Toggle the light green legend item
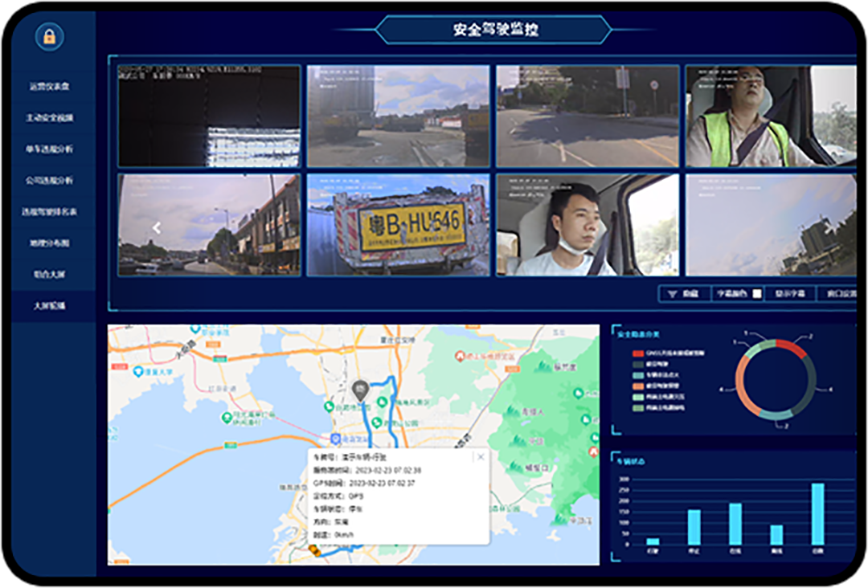The width and height of the screenshot is (868, 588). [658, 397]
